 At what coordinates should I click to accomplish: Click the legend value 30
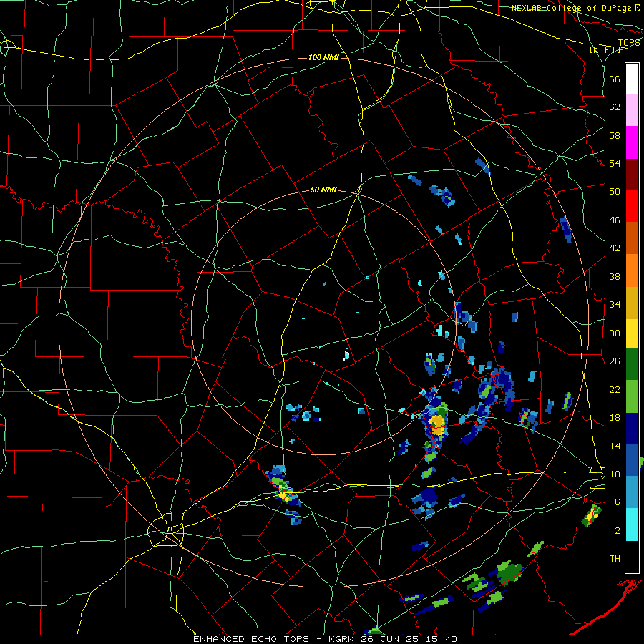click(x=615, y=333)
